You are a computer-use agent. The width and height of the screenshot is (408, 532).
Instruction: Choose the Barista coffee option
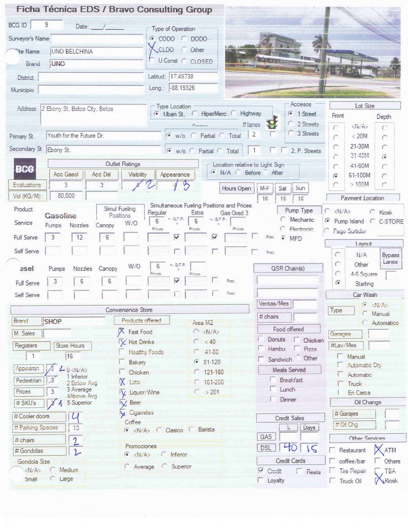(x=191, y=429)
